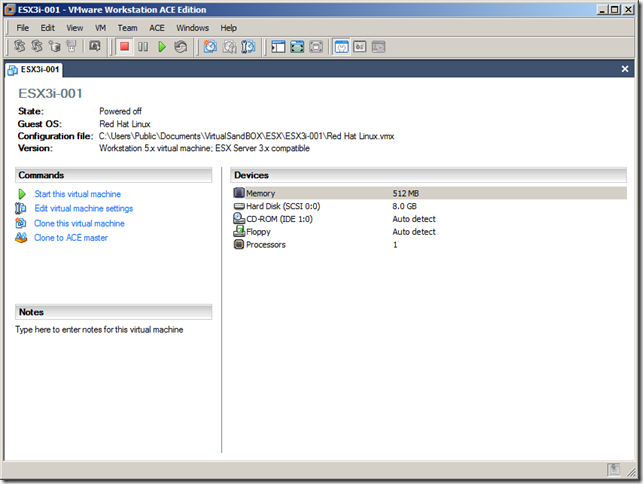Select the ESX3i-001 tab

click(x=35, y=70)
